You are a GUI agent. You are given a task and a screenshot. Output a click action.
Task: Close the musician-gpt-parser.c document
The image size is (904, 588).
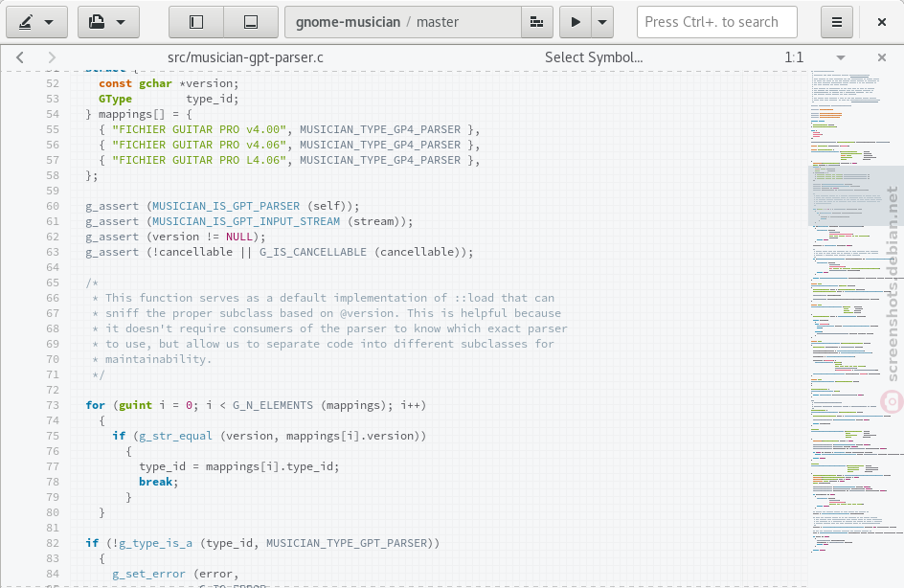point(882,57)
